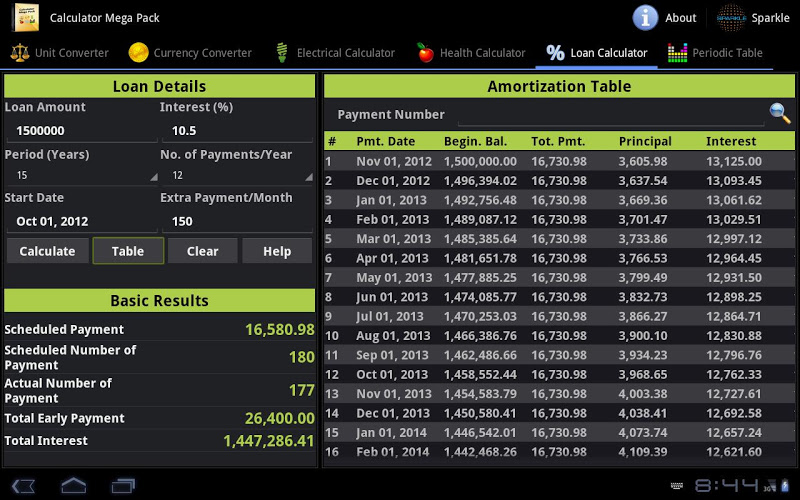Click beginning balance 1,454,583.79
Screen dimensions: 800x500
[x=480, y=394]
